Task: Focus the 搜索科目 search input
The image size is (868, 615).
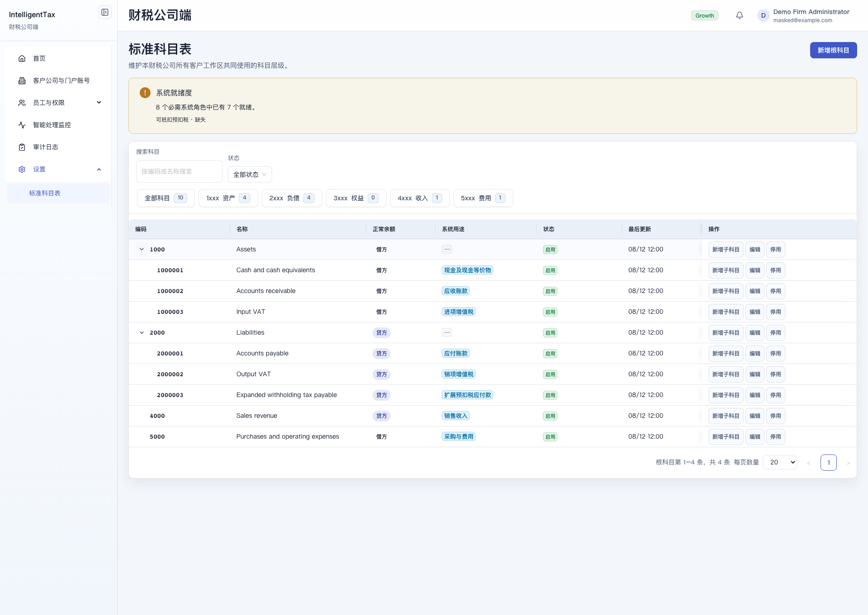Action: [x=179, y=171]
